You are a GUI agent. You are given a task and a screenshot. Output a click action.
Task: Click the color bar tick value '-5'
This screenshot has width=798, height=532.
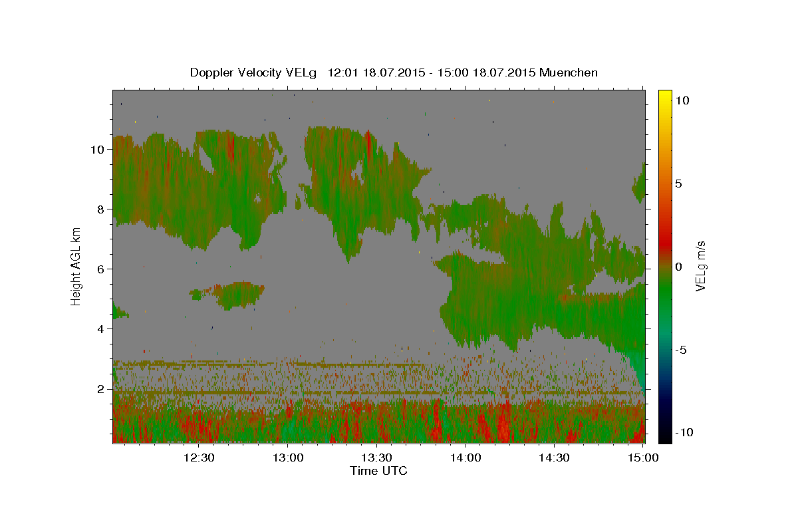tap(681, 350)
